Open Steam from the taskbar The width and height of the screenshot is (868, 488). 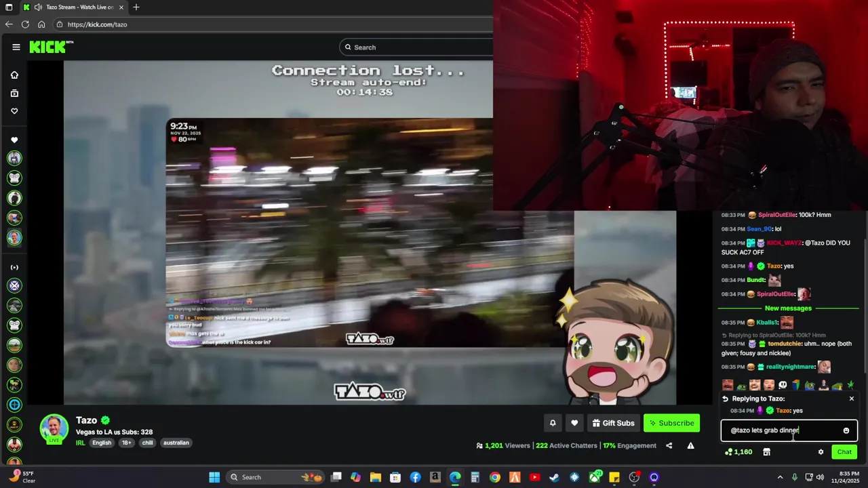(555, 477)
